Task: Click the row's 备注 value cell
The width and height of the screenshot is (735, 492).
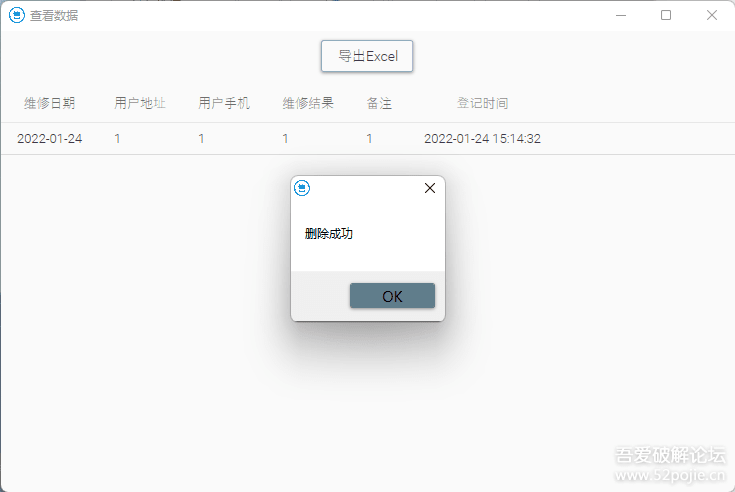Action: tap(369, 139)
